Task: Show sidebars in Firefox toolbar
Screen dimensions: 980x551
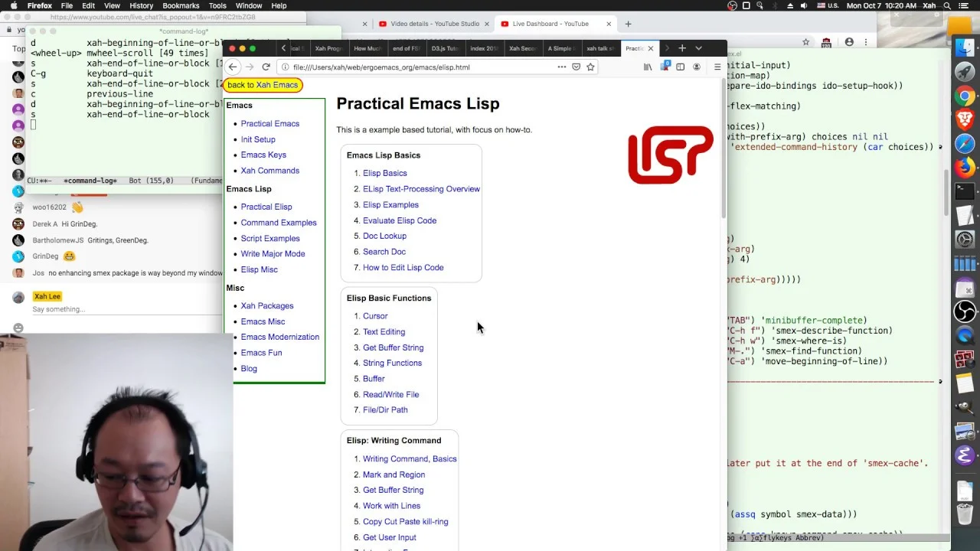Action: 680,67
